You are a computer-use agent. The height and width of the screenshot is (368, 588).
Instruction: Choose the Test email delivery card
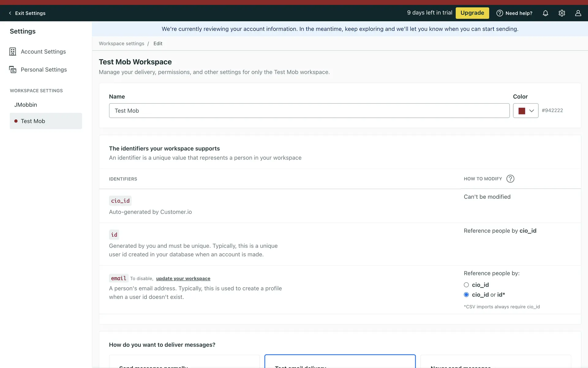pyautogui.click(x=340, y=362)
